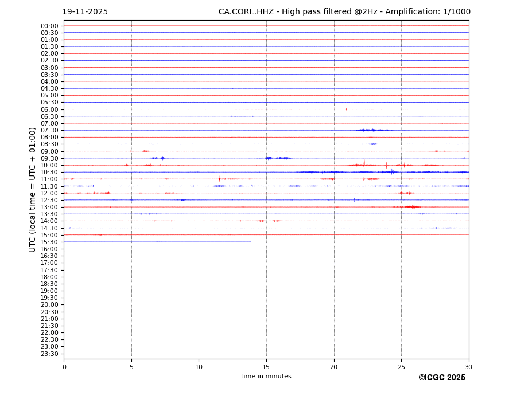Select the 10:00 time row label
This screenshot has width=532, height=399.
(x=49, y=166)
